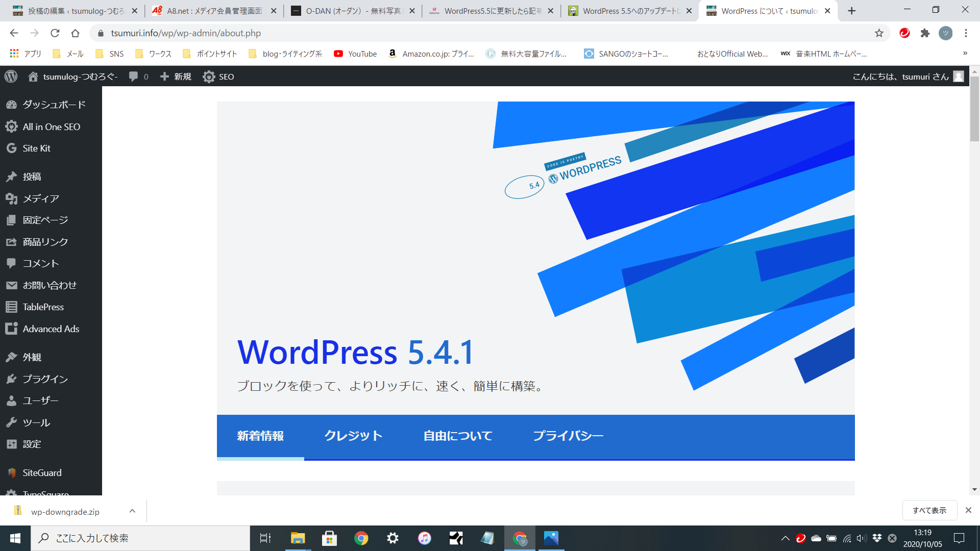Click the コメント sidebar icon
Viewport: 980px width, 551px height.
pos(11,263)
